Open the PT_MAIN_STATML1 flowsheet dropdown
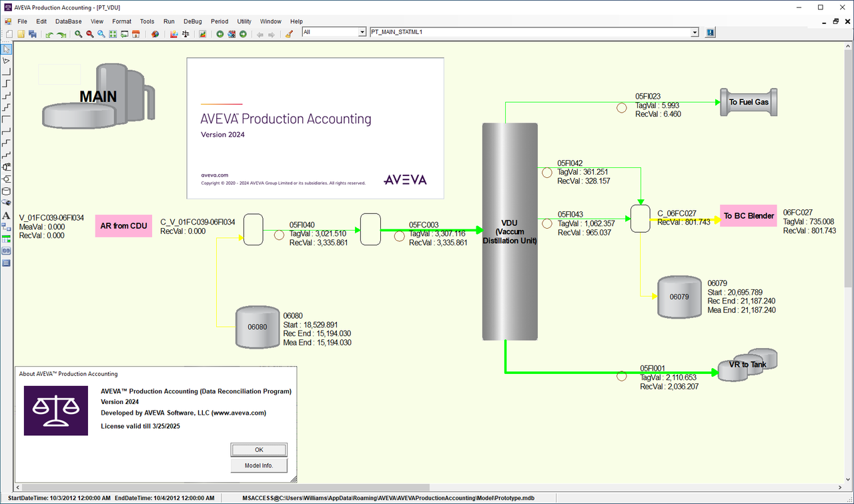 [x=695, y=32]
